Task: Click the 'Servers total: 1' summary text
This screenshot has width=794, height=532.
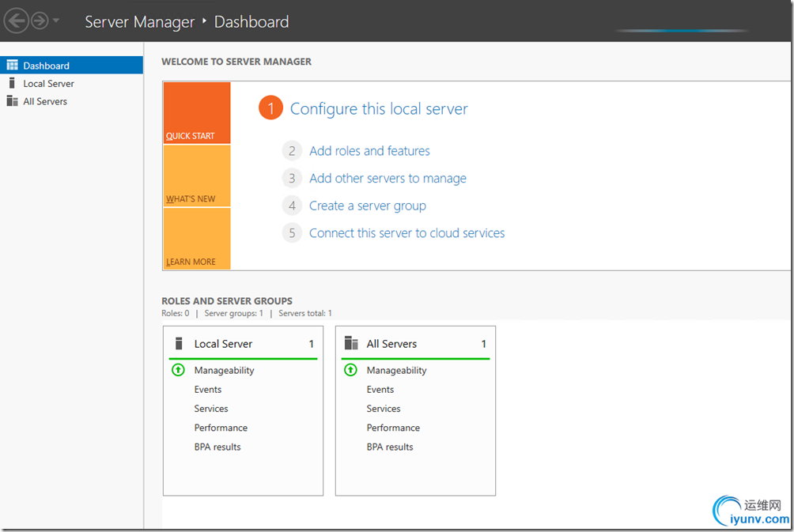Action: coord(304,313)
